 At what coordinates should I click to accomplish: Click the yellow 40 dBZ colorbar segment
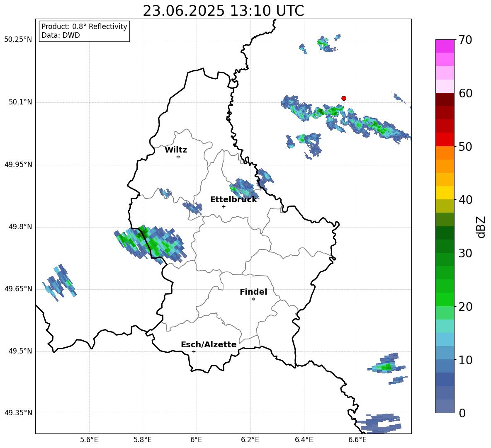tap(445, 193)
